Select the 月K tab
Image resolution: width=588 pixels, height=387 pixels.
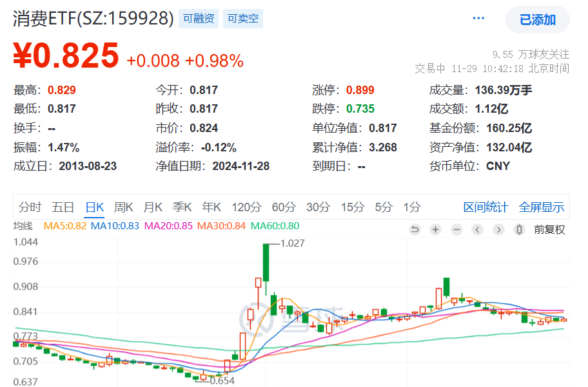153,207
